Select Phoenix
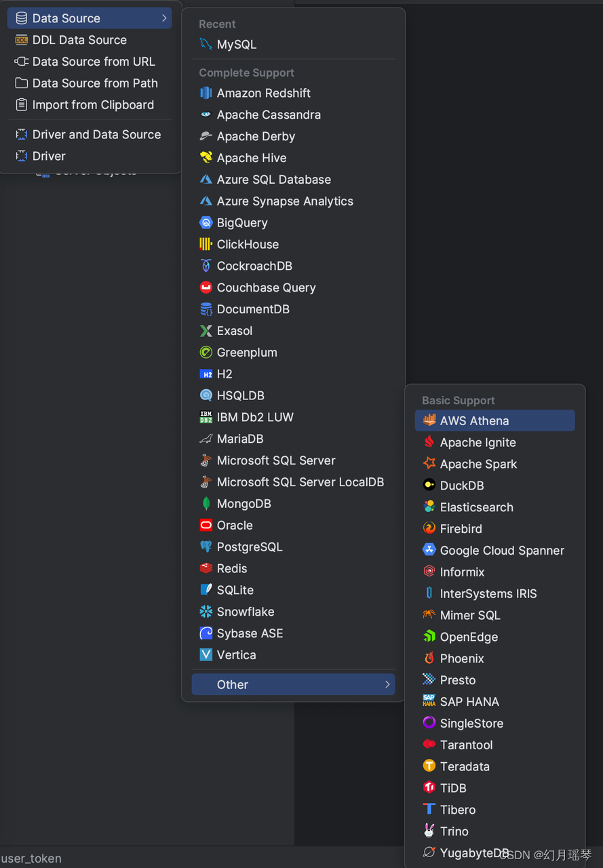Screen dimensions: 603x868 (494, 658)
